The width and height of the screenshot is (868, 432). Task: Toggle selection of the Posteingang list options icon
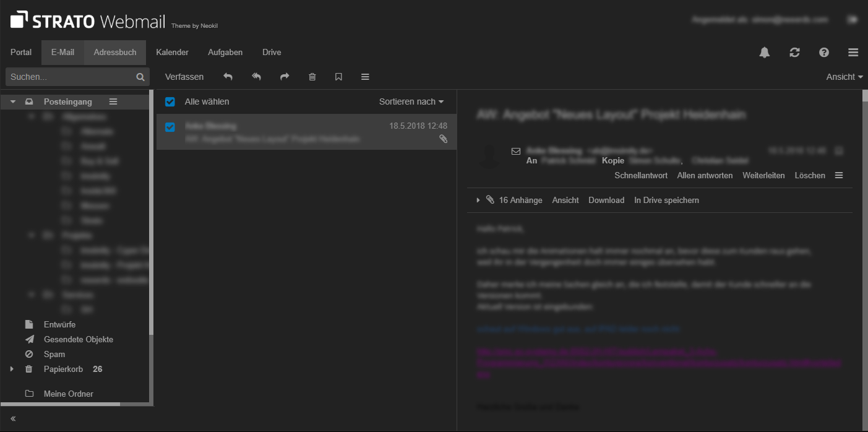(x=113, y=102)
